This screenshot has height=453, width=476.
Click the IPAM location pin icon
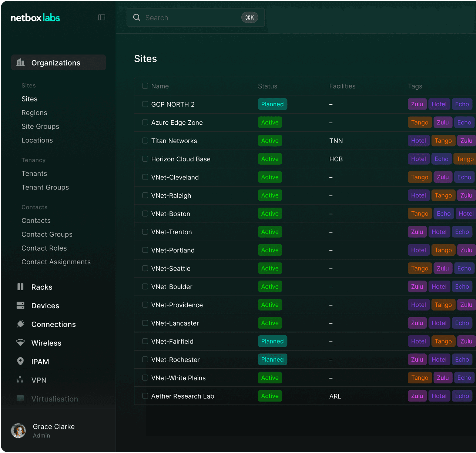point(20,361)
